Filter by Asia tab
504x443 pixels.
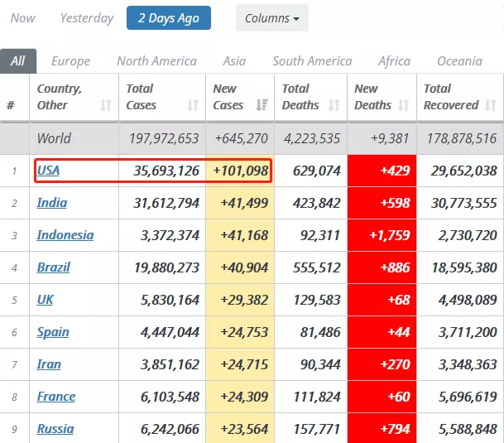tap(234, 61)
